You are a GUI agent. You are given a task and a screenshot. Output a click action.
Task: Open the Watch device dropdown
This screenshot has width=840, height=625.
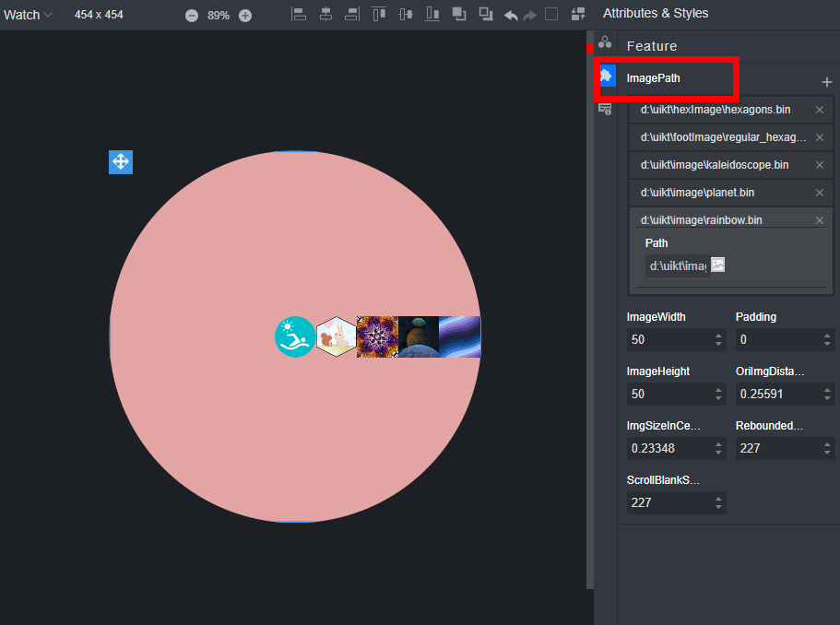(28, 15)
